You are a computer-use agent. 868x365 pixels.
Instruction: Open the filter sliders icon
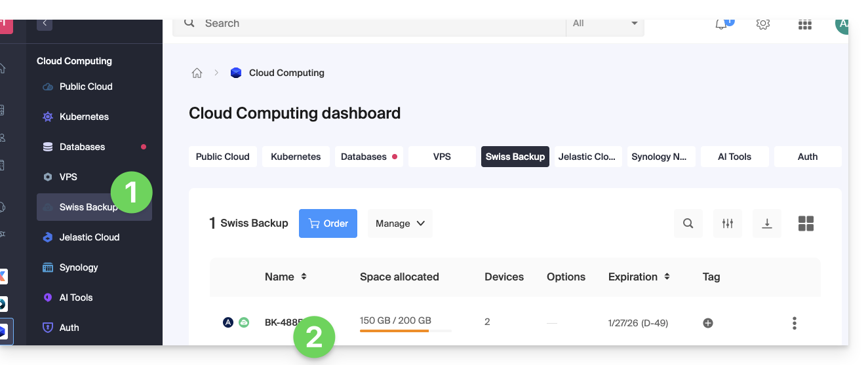[728, 223]
